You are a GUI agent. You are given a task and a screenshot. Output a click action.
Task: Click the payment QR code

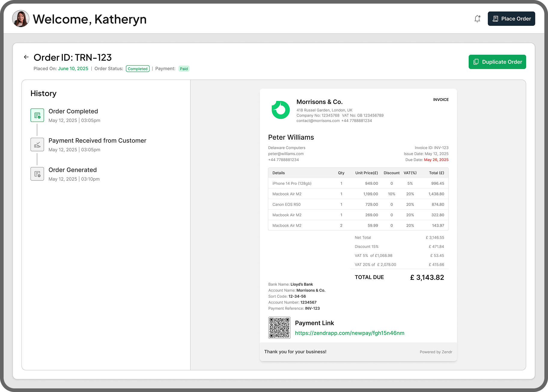[x=279, y=327]
